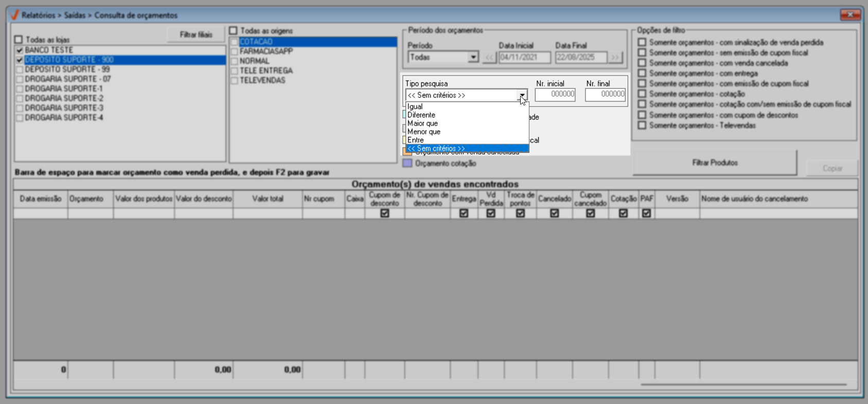868x404 pixels.
Task: Click the Orçamento cotação purple color legend
Action: coord(408,163)
